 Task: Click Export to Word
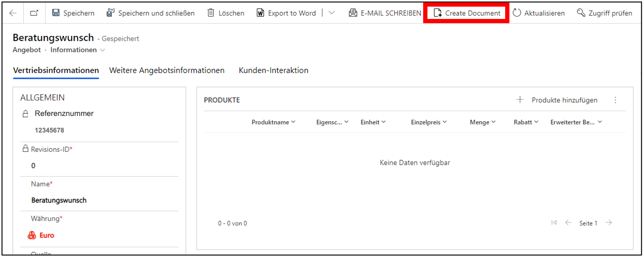286,13
